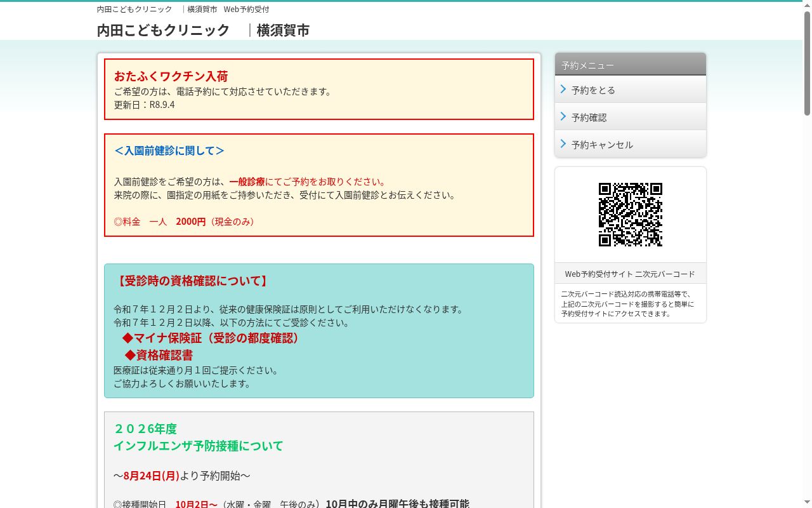Click the chevron icon beside 予約をとる

[x=563, y=90]
